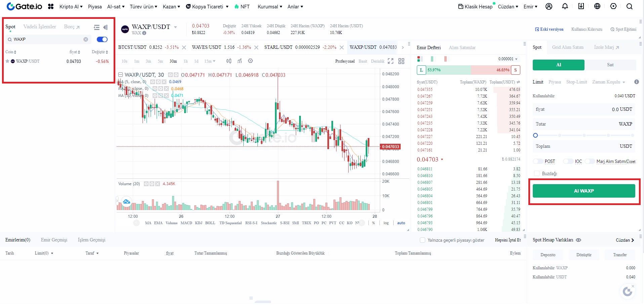Open the order book precision dropdown
This screenshot has width=644, height=305.
[x=508, y=59]
